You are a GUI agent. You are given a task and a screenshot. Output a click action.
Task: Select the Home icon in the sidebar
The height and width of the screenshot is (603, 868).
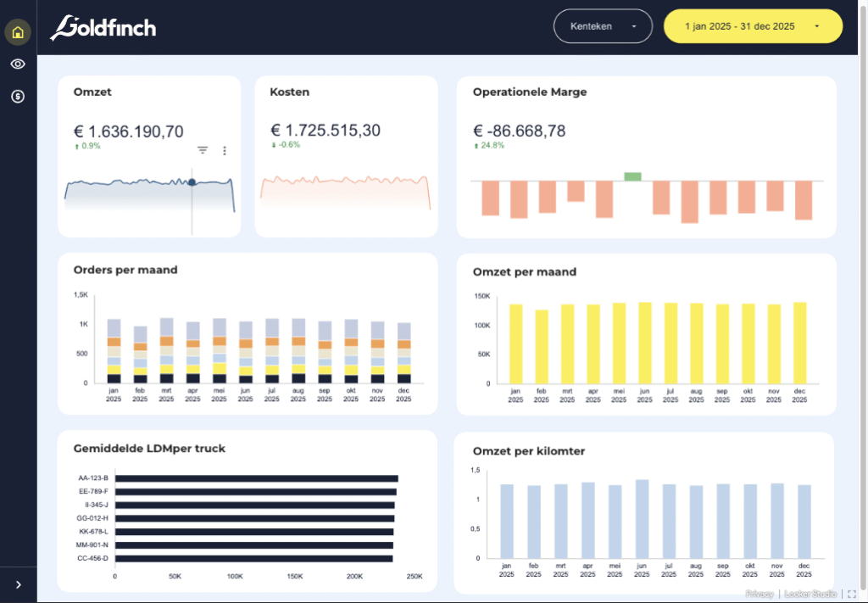click(17, 31)
